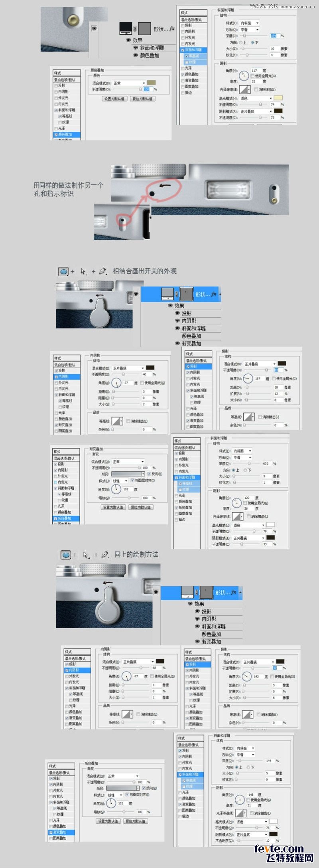This screenshot has height=868, width=319.
Task: Click 设置为默认值 button in Color Overlay dialog
Action: pos(114,99)
